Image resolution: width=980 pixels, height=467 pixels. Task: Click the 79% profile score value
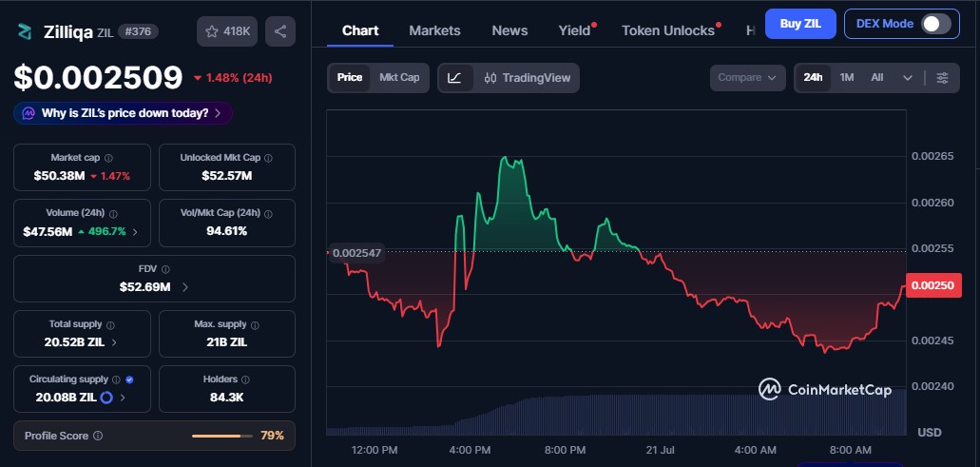pyautogui.click(x=273, y=436)
